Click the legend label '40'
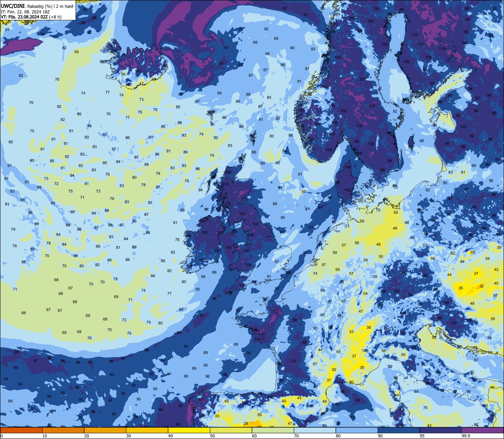The height and width of the screenshot is (439, 504). 170,436
